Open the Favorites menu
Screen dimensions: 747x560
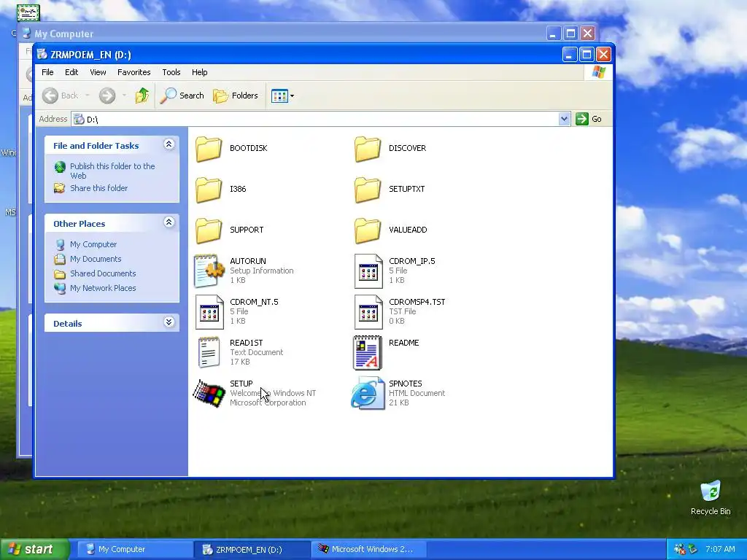click(134, 72)
